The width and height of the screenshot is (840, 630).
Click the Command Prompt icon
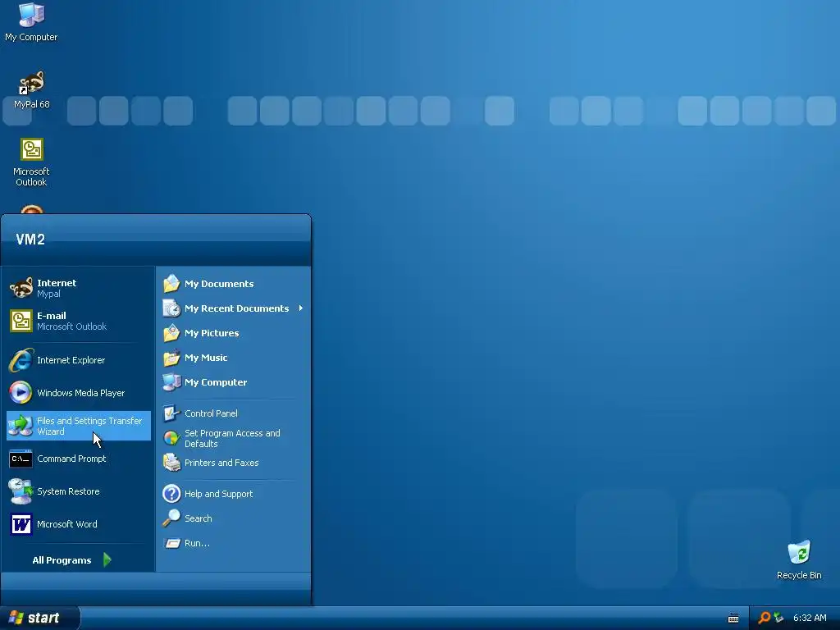click(x=21, y=459)
